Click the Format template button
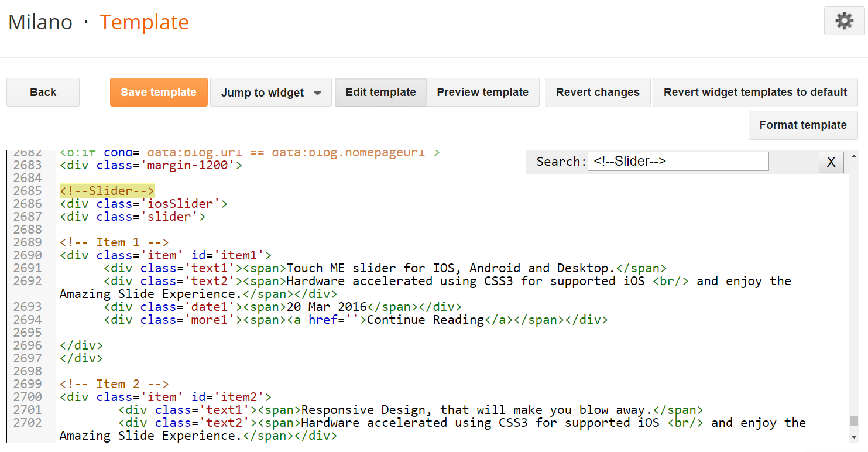The width and height of the screenshot is (868, 452). tap(802, 125)
